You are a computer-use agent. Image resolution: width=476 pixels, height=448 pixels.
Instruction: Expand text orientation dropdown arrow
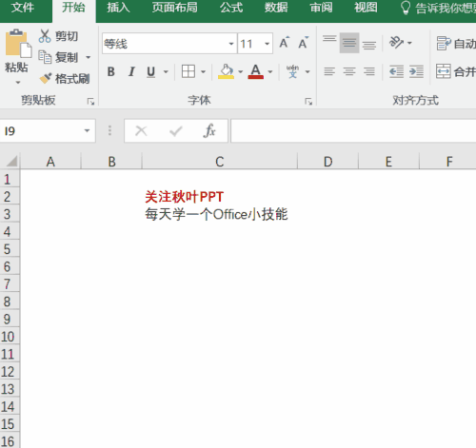(409, 43)
